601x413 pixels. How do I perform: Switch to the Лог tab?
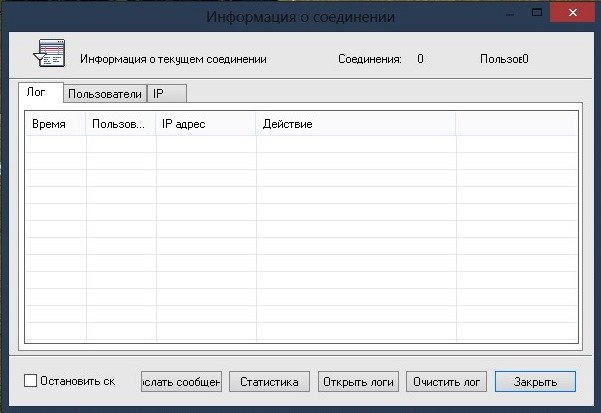tap(41, 93)
